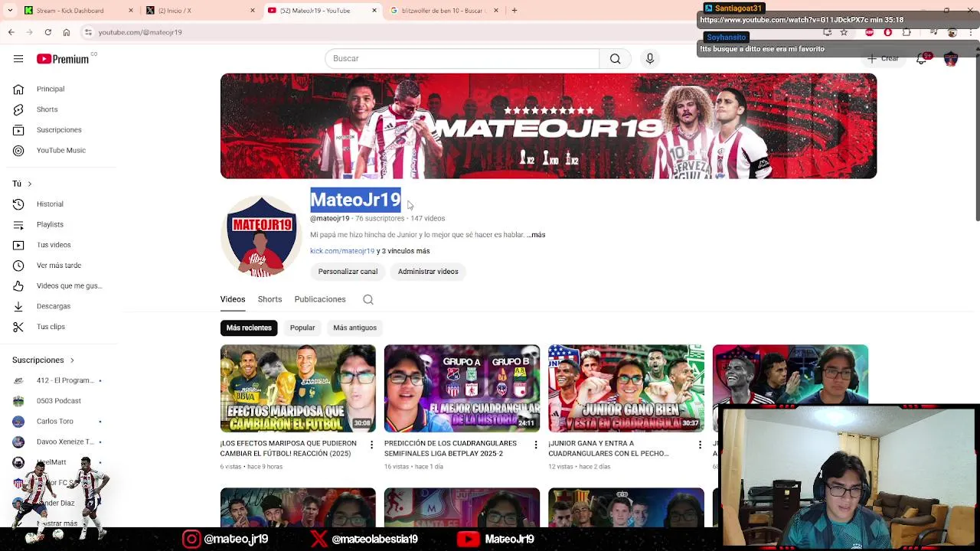Viewport: 980px width, 551px height.
Task: Open Predicción de los Cuadrangulares thumbnail
Action: pos(462,388)
